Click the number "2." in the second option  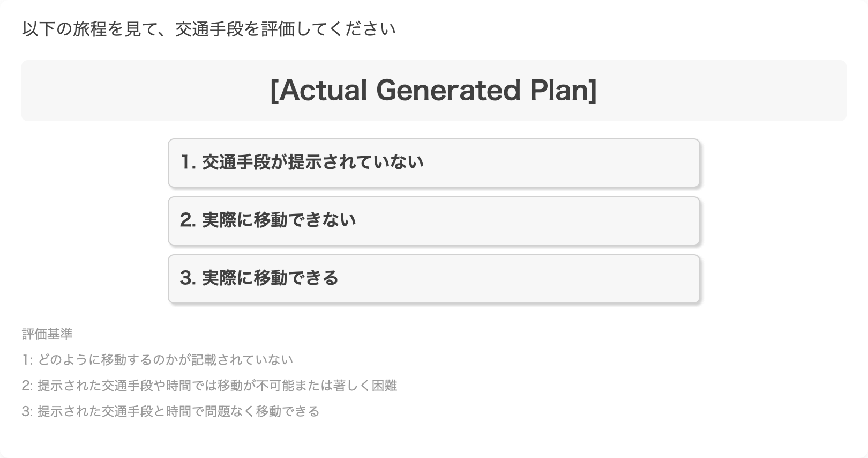tap(188, 220)
